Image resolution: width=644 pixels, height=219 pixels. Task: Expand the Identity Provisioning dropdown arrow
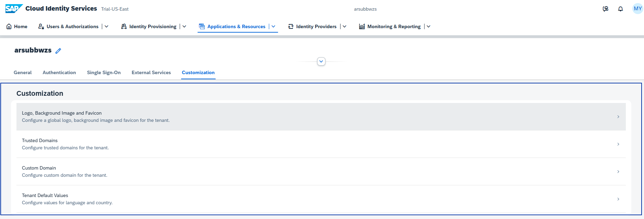tap(184, 26)
